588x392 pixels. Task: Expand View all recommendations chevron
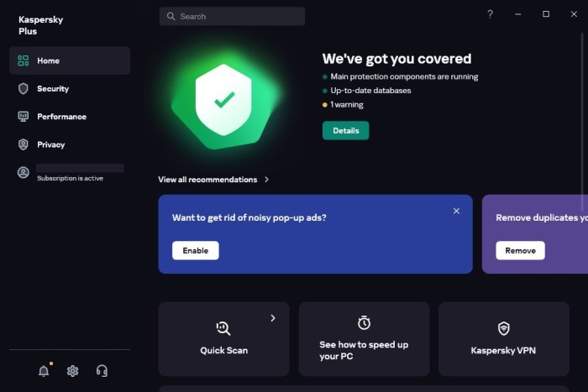(267, 180)
